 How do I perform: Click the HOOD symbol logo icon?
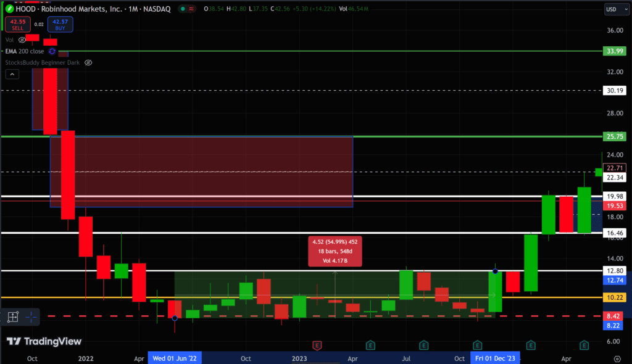point(9,9)
